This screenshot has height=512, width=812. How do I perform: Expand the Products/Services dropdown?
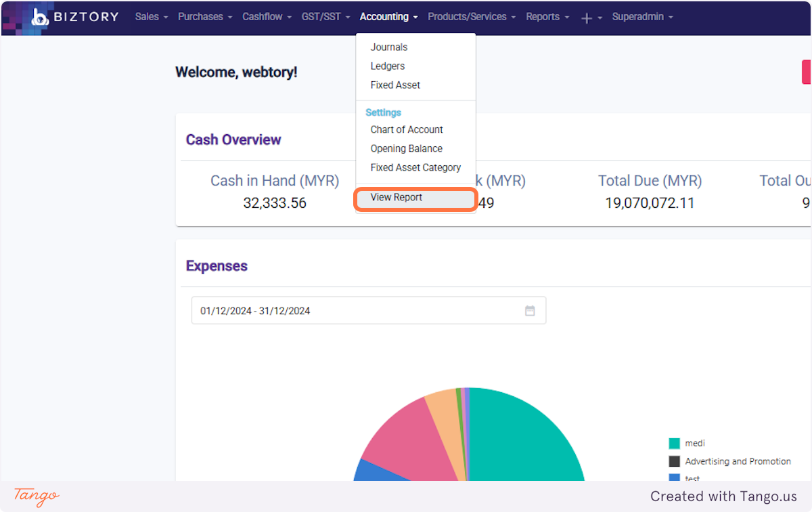tap(472, 17)
